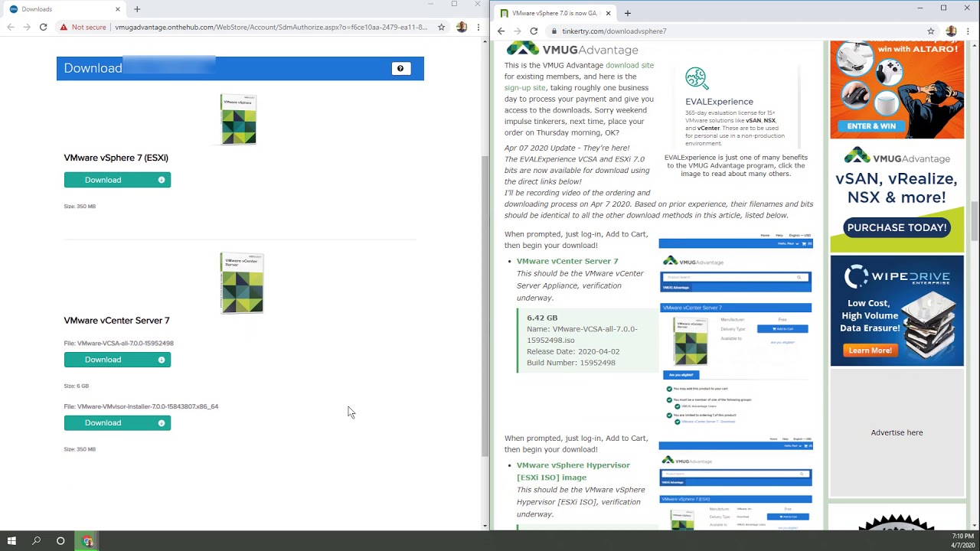Click '6.42 GB' text

542,318
